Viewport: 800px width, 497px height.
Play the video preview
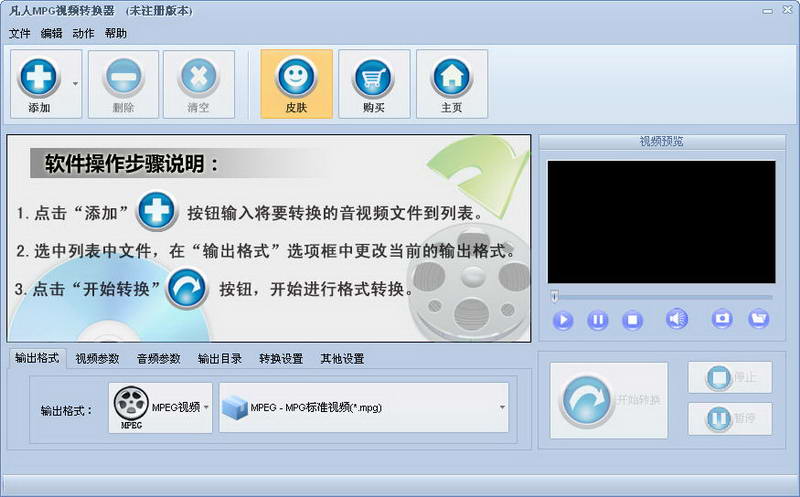563,320
